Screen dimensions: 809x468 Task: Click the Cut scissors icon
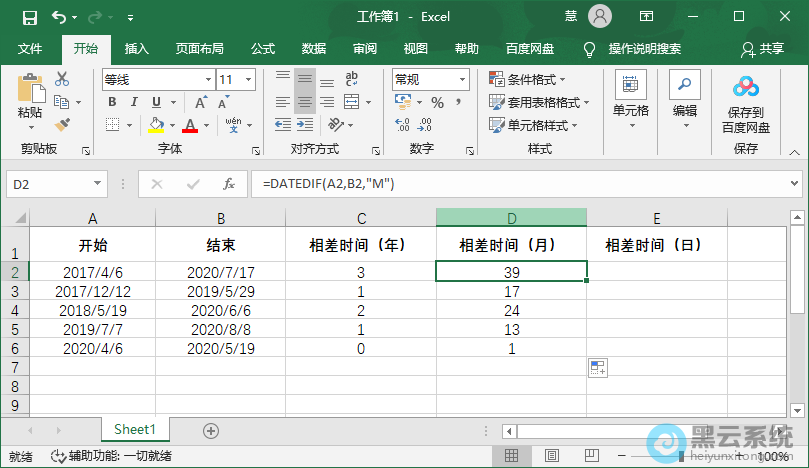click(62, 79)
